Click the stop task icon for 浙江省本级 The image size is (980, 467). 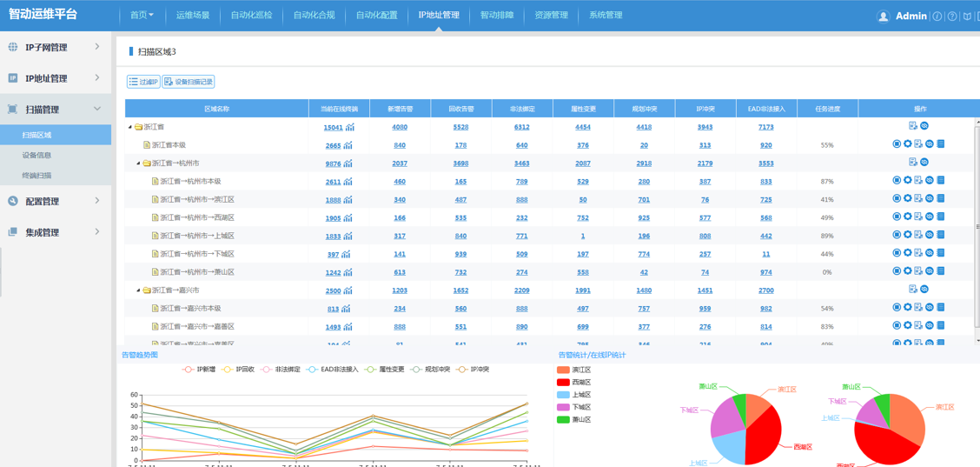(897, 144)
